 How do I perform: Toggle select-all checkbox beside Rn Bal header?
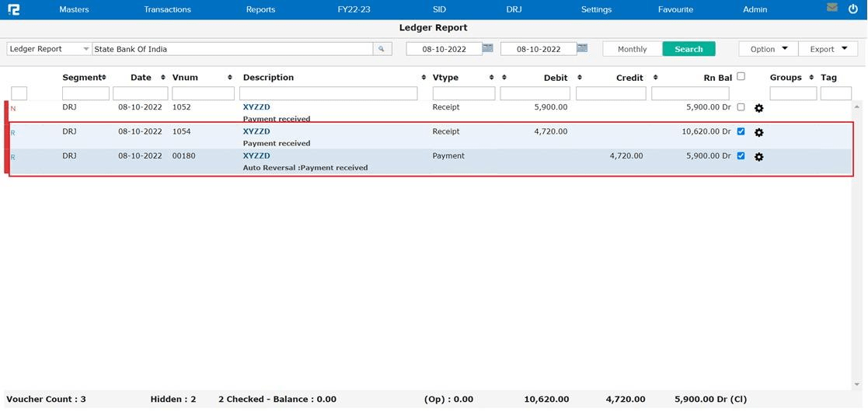click(x=741, y=77)
